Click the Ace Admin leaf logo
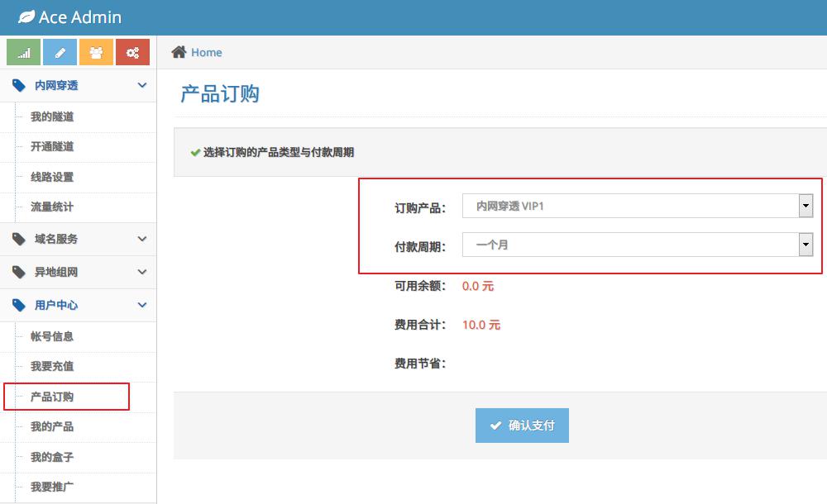Viewport: 827px width, 504px height. coord(26,17)
